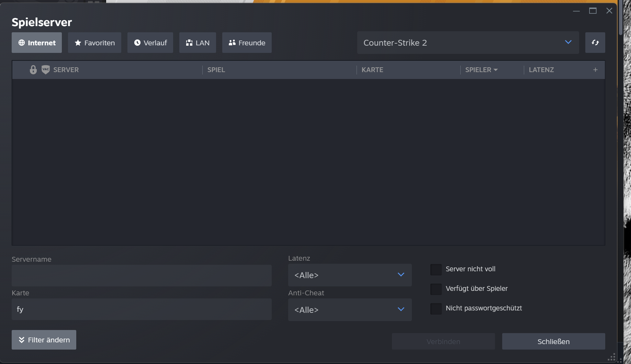
Task: Expand the Latenz filter dropdown
Action: click(x=350, y=275)
